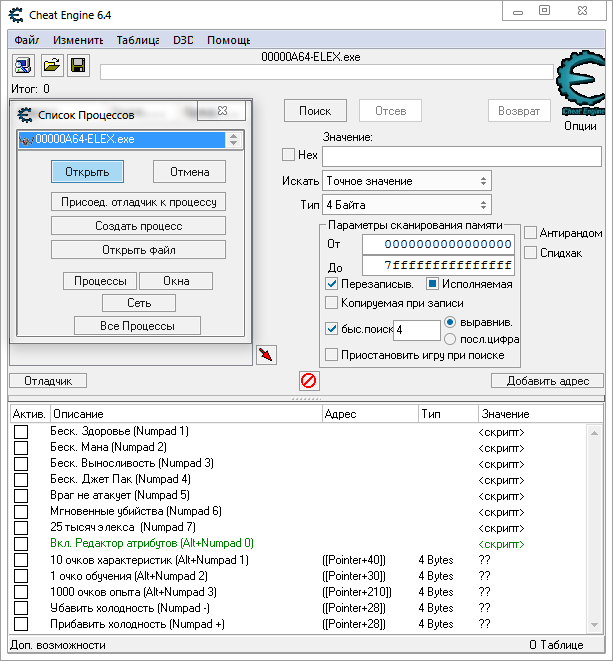Screen dimensions: 613x661
Task: Activate Беск. Здоровье (Numpad 1) checkbox
Action: pos(21,432)
